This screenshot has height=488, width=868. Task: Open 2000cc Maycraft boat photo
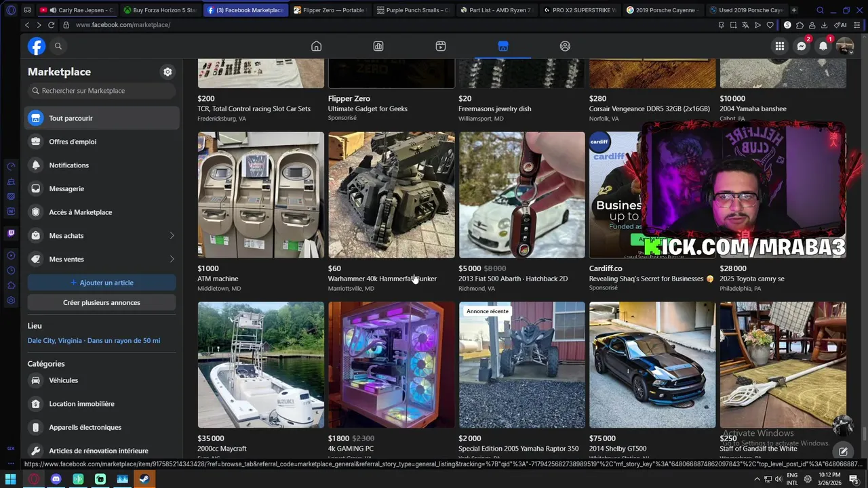point(261,365)
